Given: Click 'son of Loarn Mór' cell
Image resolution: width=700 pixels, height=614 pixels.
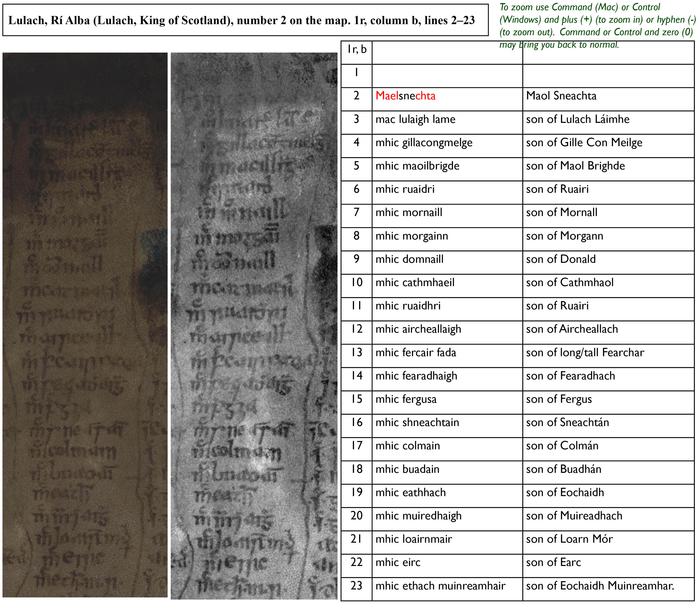Looking at the screenshot, I should coord(608,542).
